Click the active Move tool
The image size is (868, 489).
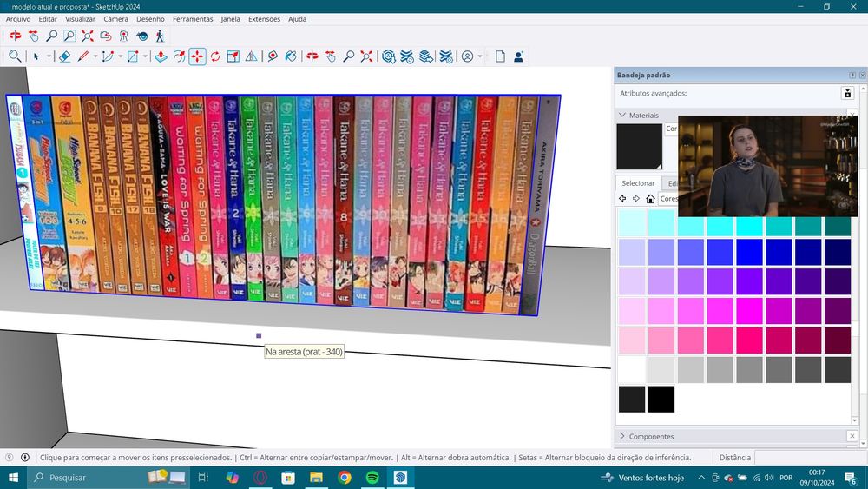point(197,56)
